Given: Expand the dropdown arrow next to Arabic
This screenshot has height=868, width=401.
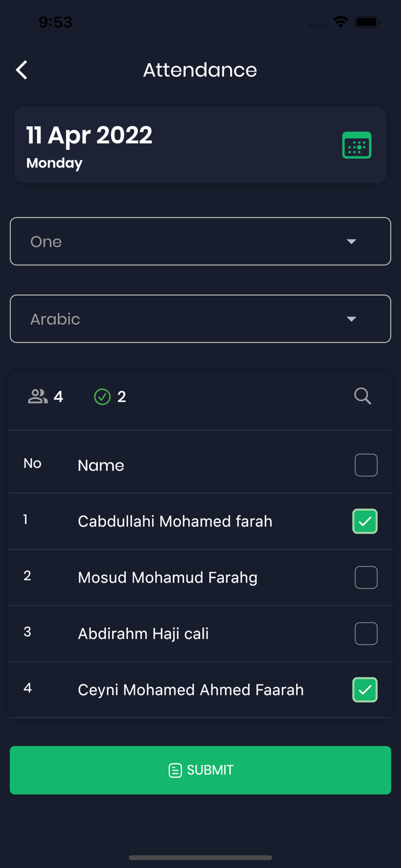Looking at the screenshot, I should pos(351,319).
